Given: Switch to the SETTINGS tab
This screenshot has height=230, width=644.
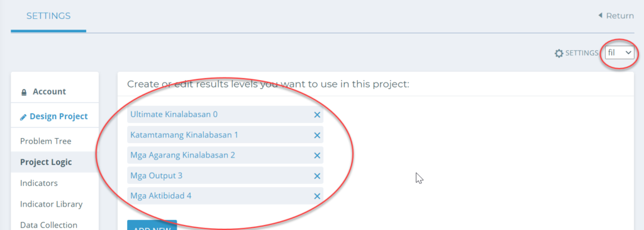Looking at the screenshot, I should 48,16.
